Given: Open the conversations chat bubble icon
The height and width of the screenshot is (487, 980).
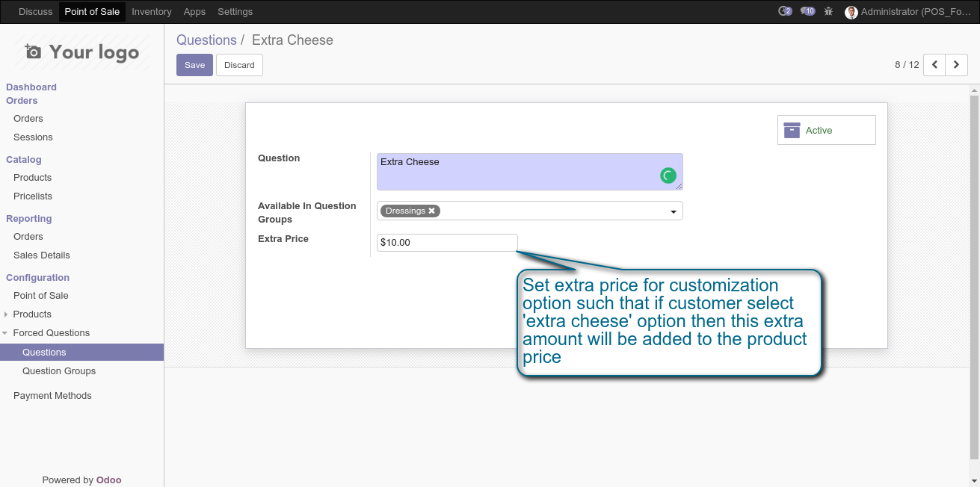Looking at the screenshot, I should pos(807,11).
